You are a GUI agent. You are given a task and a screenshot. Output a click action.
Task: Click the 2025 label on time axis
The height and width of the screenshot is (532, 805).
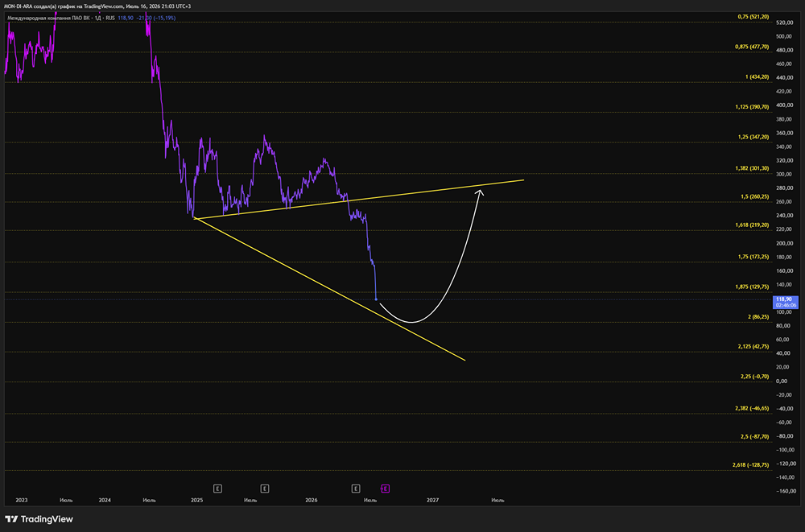tap(196, 500)
